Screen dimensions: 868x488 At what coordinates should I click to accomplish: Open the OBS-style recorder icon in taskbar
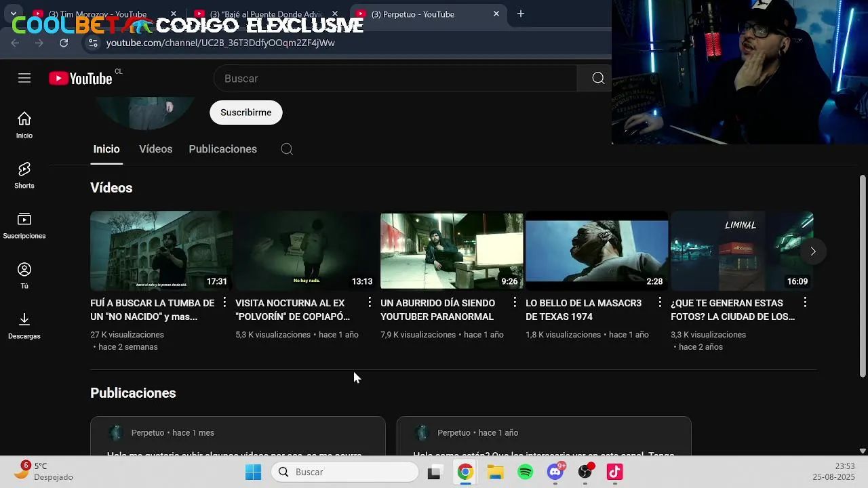pos(585,472)
